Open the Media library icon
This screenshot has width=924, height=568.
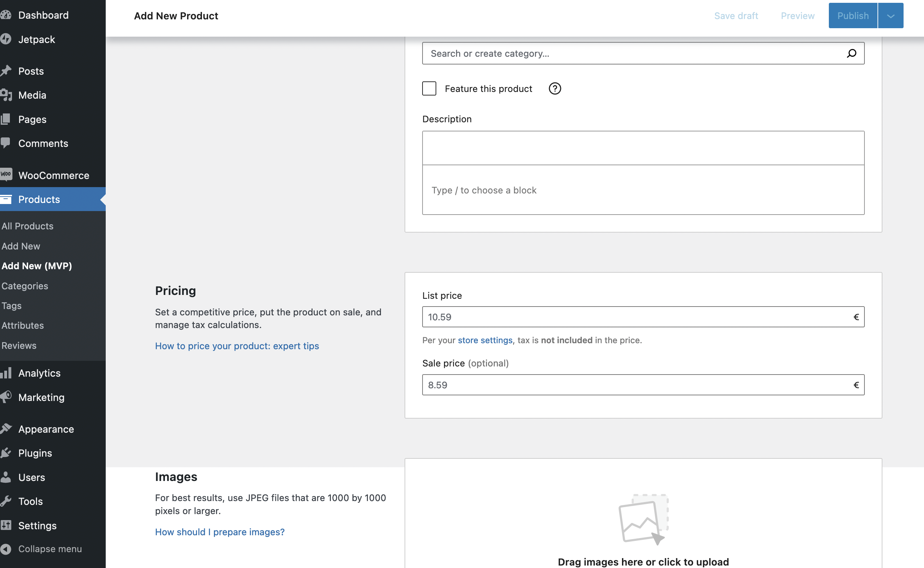coord(6,95)
